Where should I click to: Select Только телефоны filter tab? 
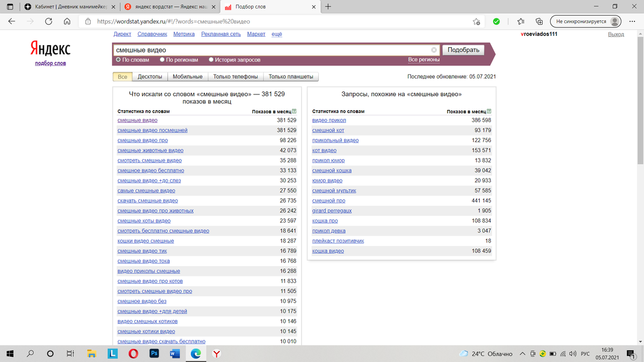coord(235,77)
